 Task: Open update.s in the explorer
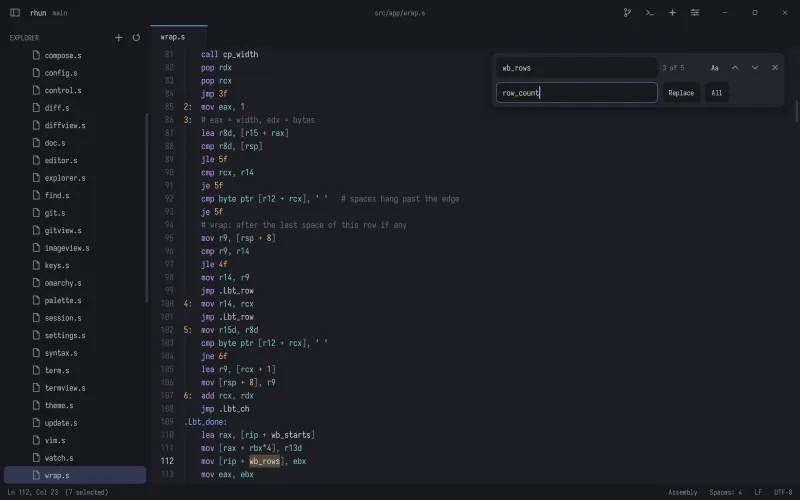75,423
